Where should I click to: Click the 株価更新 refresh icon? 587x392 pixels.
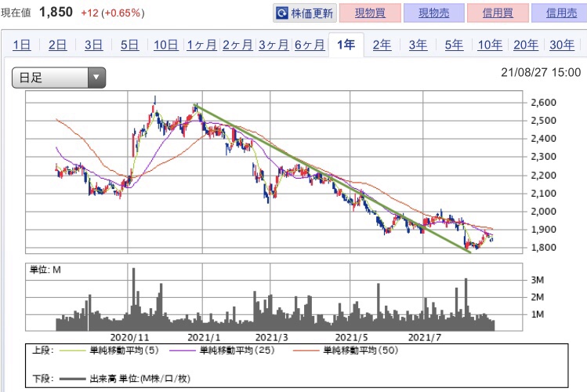click(x=281, y=13)
